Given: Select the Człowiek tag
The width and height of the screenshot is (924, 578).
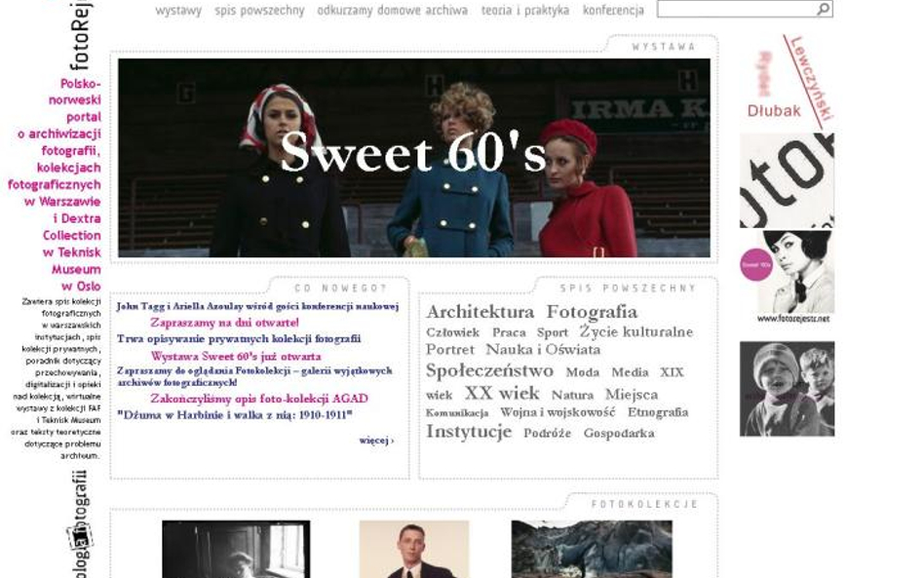Looking at the screenshot, I should coord(452,332).
